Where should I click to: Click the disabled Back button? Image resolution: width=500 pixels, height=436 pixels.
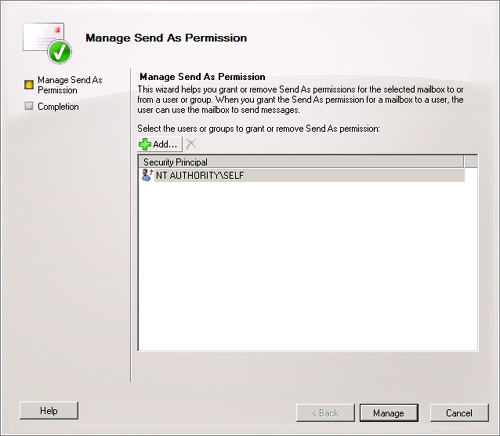[325, 413]
